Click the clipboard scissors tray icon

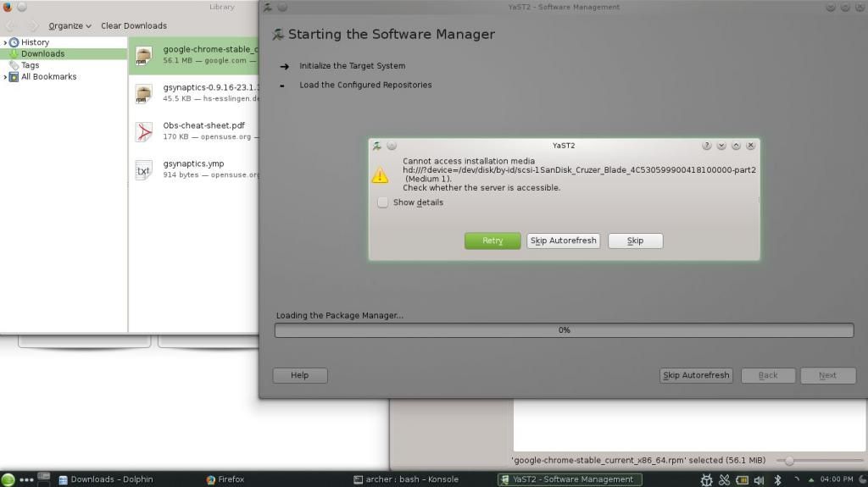click(724, 480)
